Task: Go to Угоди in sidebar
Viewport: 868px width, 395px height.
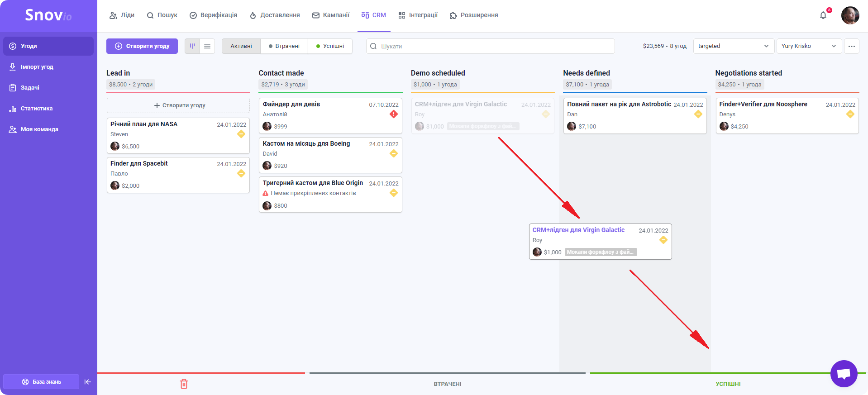Action: [x=48, y=46]
